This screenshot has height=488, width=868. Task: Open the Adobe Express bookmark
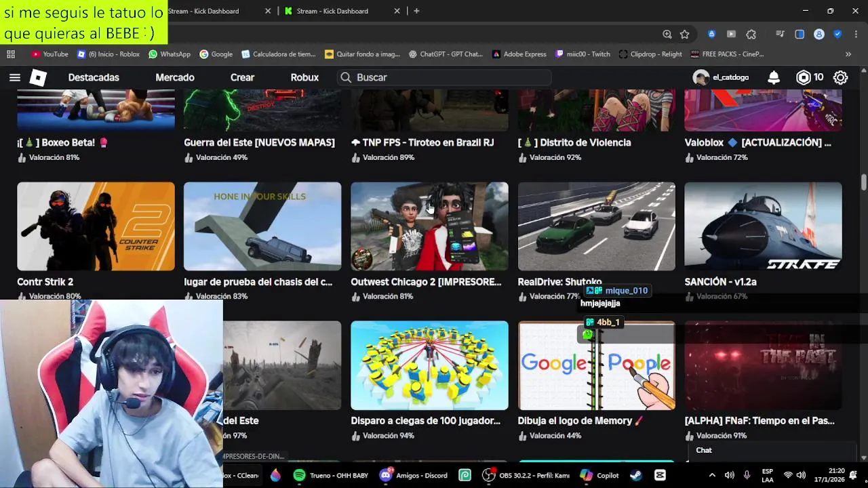tap(519, 54)
